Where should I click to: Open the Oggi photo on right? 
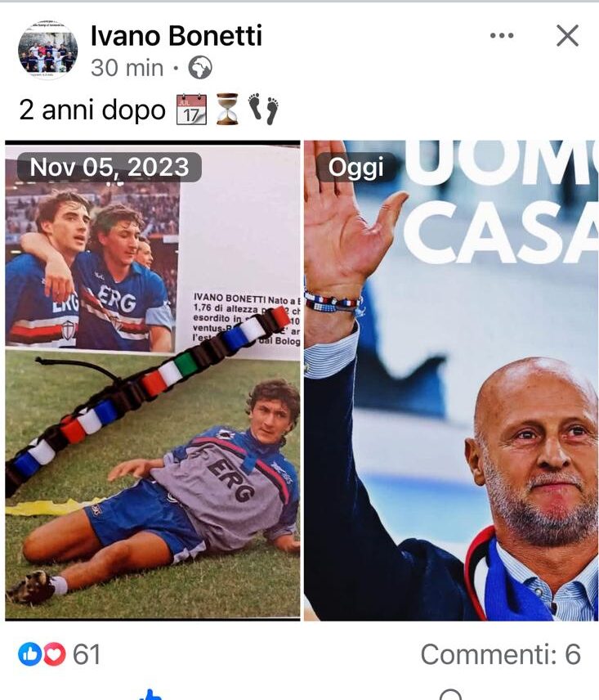[x=451, y=380]
